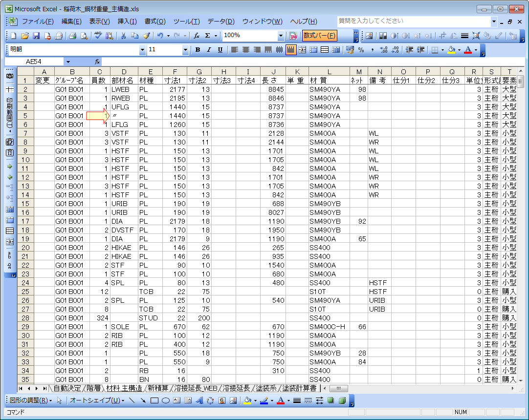This screenshot has width=529, height=420.
Task: Open the Print Preview icon
Action: [x=84, y=36]
